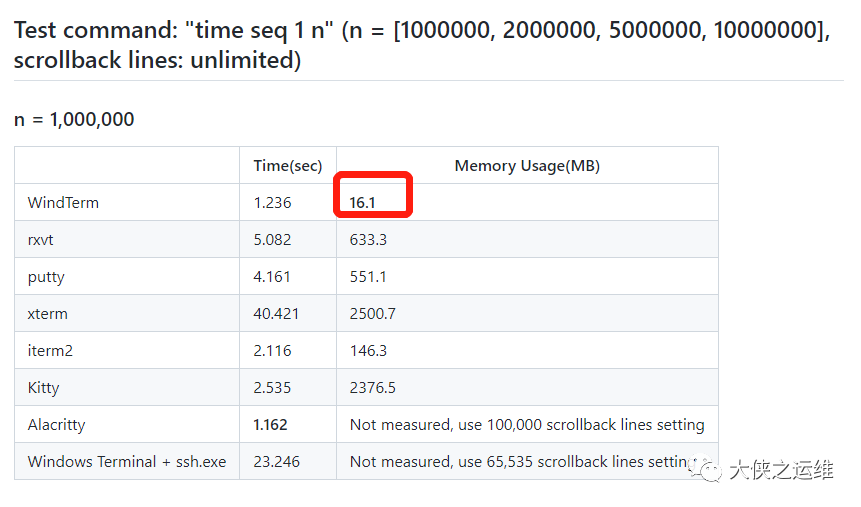Click the "n = 1,000,000" subheading
The height and width of the screenshot is (507, 861).
point(74,119)
